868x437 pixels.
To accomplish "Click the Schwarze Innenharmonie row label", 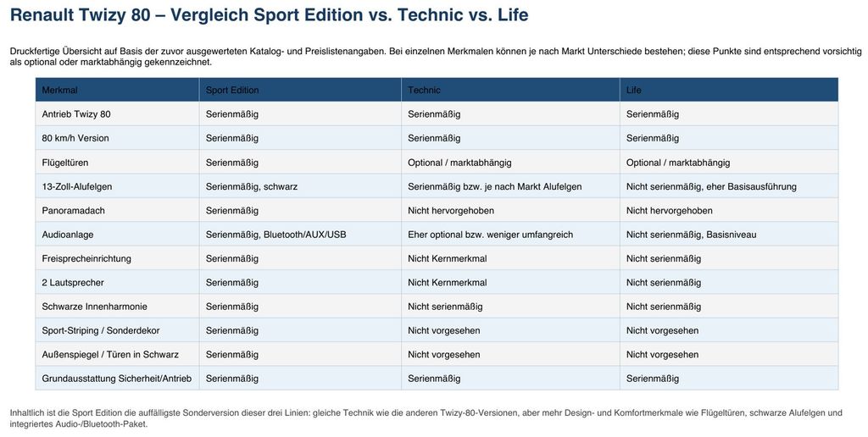I will pos(95,307).
